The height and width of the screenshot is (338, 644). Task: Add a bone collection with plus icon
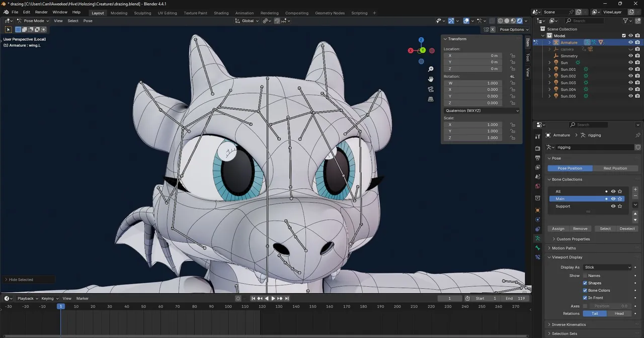(635, 190)
